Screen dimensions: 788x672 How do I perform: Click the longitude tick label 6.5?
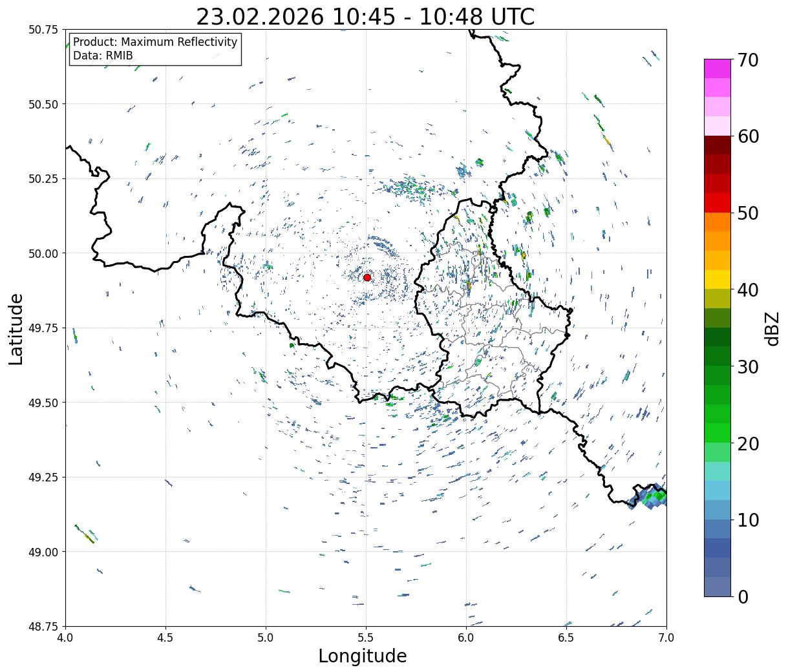click(x=566, y=637)
